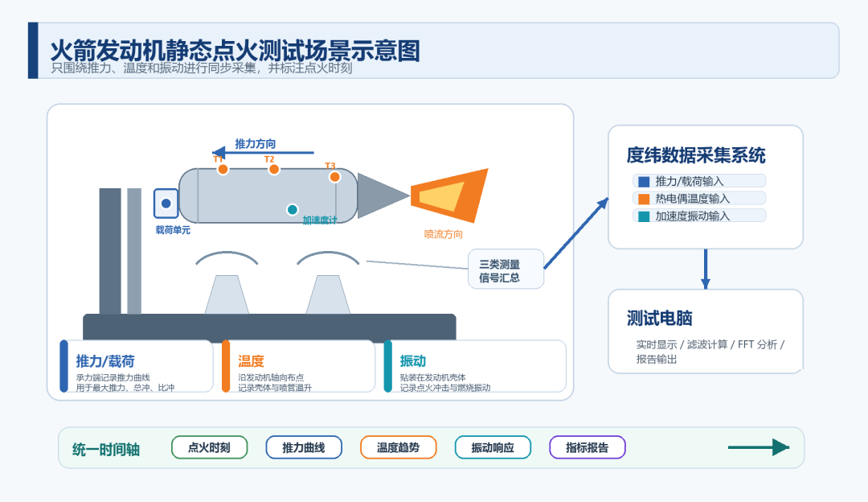Click the 推力方向 blue arrow
This screenshot has width=868, height=502.
[263, 152]
